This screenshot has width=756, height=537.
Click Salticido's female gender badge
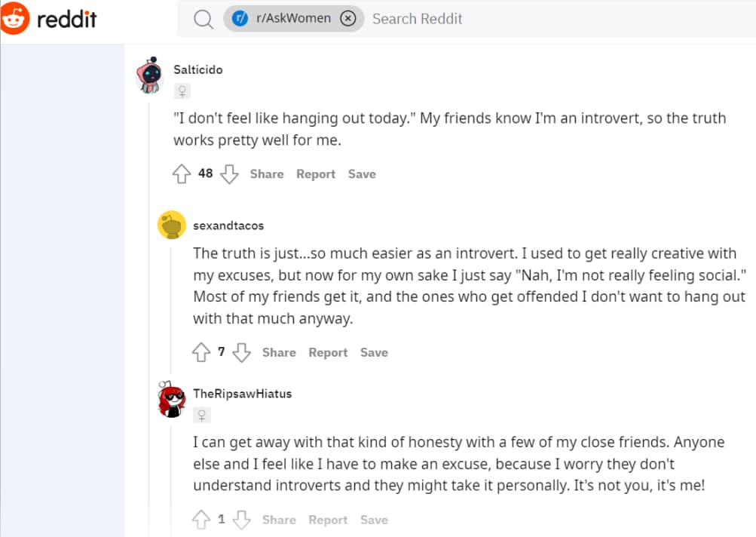coord(182,91)
